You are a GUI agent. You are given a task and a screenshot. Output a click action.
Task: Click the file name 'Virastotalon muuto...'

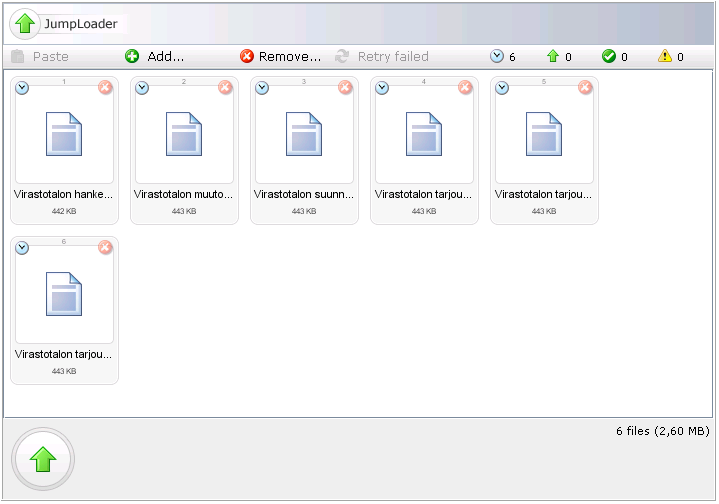click(x=183, y=194)
